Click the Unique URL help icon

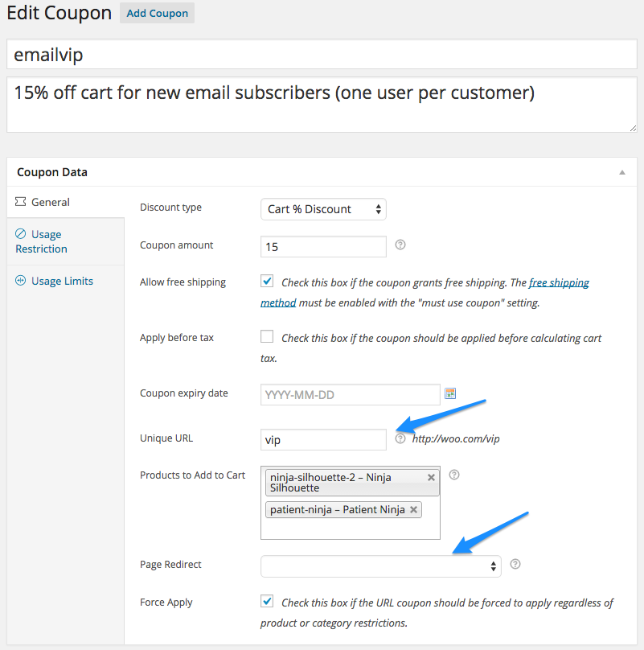400,438
